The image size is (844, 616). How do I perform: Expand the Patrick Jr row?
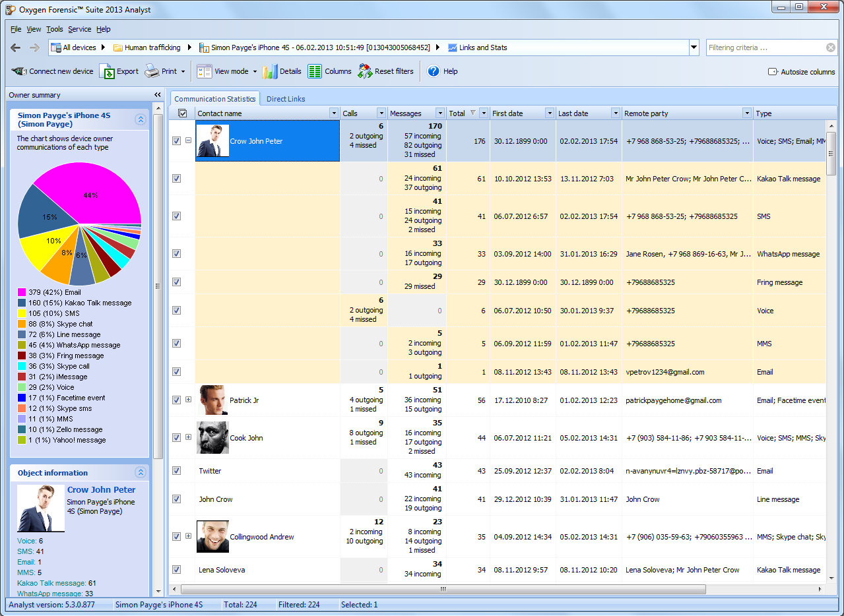click(x=188, y=400)
